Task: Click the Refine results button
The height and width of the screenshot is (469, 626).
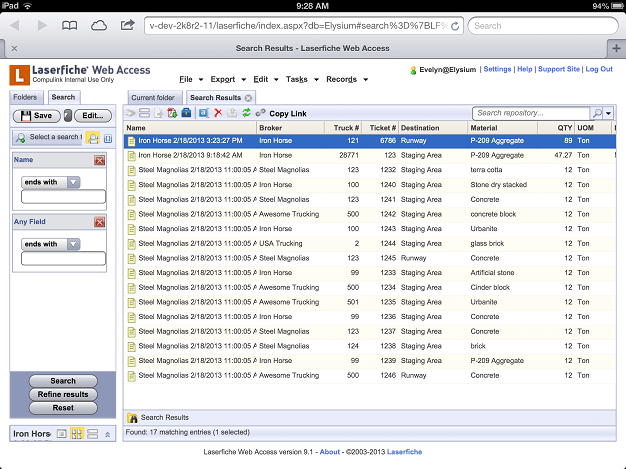Action: (63, 394)
